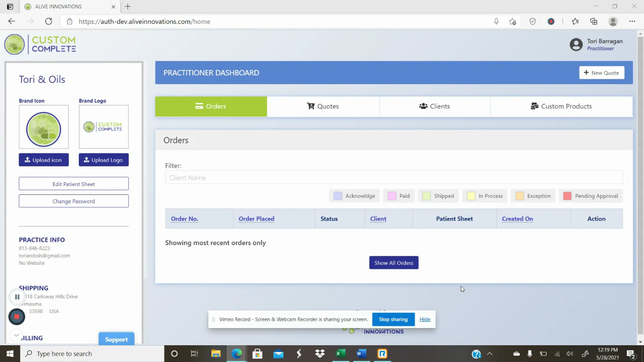
Task: Click the Acknowledge status color swatch
Action: (338, 196)
